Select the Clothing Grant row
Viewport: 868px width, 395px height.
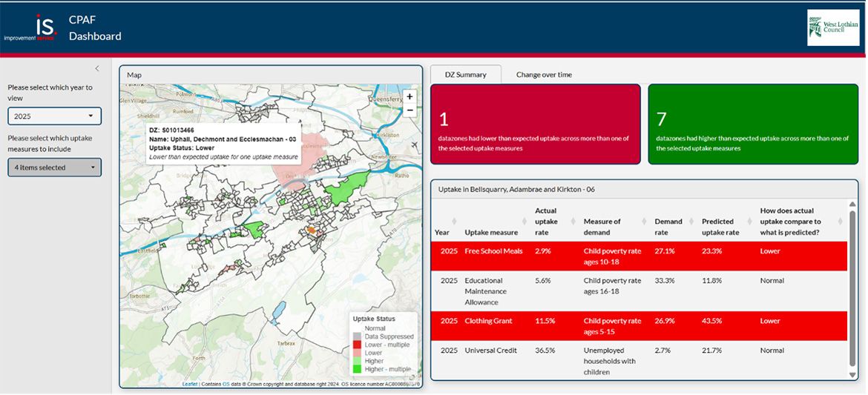(x=640, y=326)
